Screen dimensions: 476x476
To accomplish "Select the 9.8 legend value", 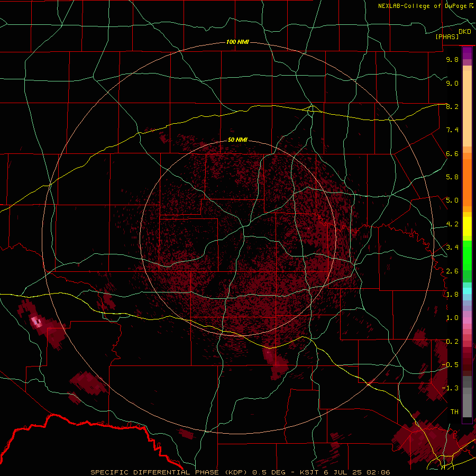I will click(x=452, y=59).
